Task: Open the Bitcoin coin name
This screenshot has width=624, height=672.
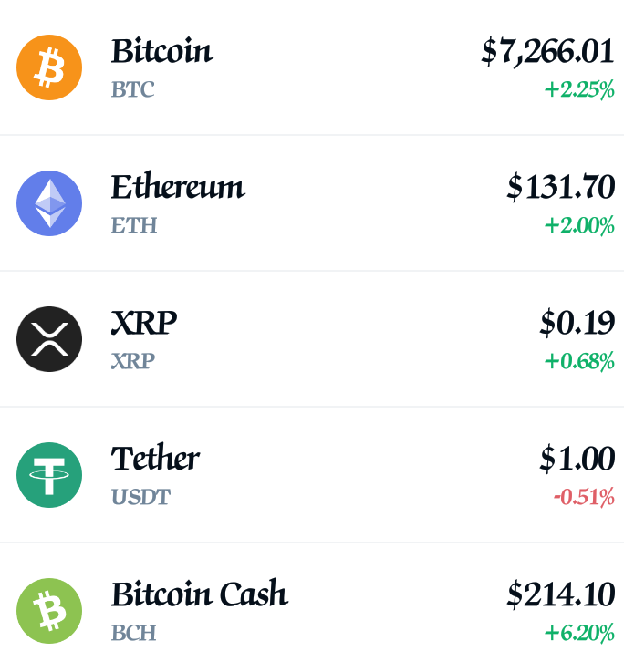Action: (x=162, y=51)
